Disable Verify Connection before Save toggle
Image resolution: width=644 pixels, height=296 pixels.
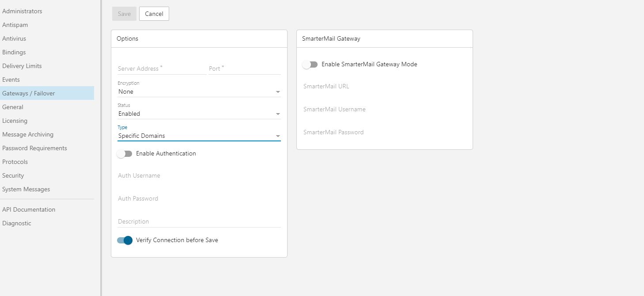pyautogui.click(x=125, y=240)
